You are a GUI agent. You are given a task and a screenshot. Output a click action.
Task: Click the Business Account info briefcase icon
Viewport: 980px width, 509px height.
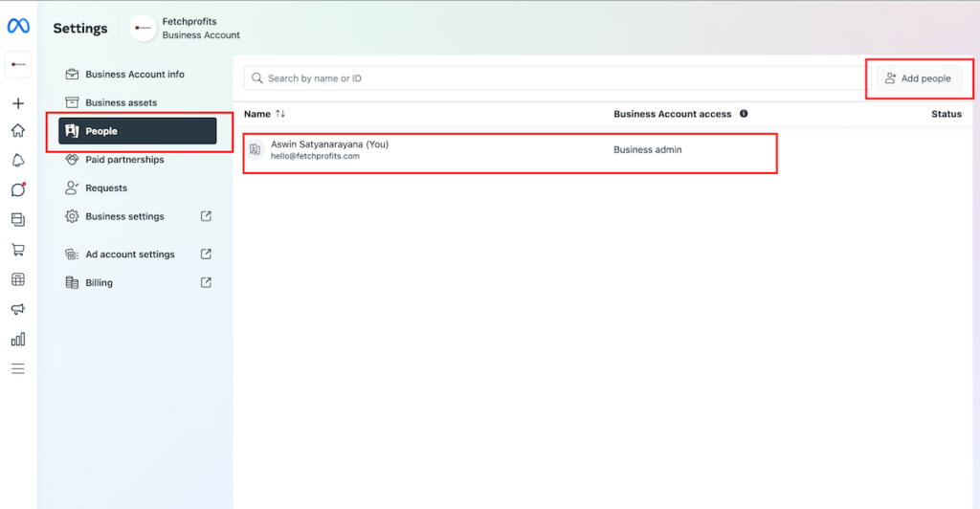click(x=72, y=74)
